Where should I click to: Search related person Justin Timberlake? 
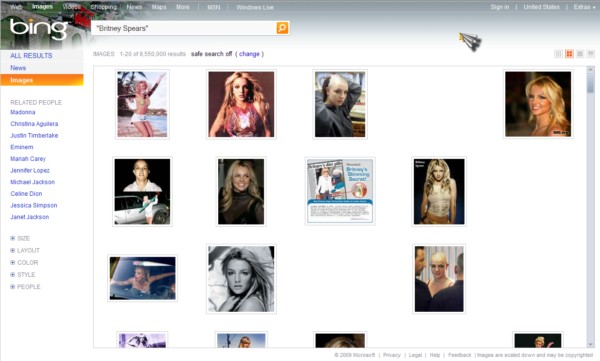[x=34, y=136]
